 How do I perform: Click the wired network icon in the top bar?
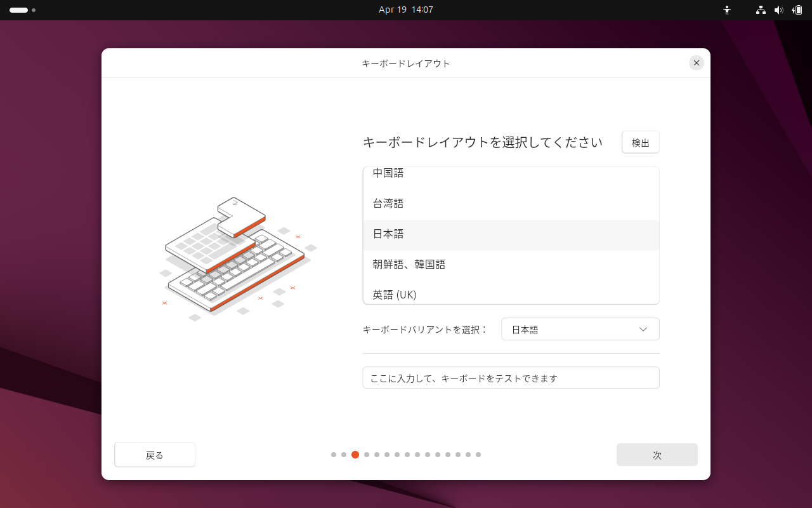point(761,10)
